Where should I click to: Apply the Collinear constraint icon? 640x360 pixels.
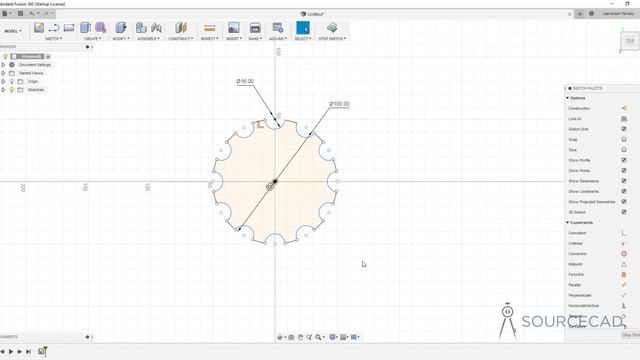pyautogui.click(x=624, y=243)
